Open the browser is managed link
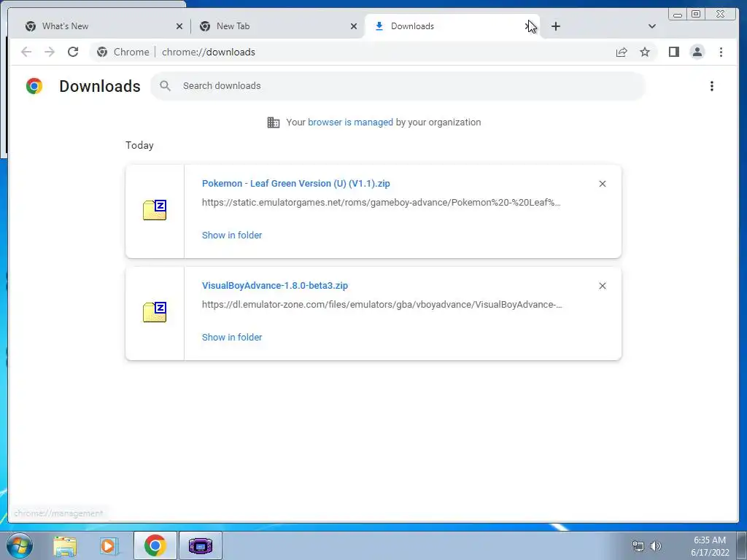 point(350,122)
